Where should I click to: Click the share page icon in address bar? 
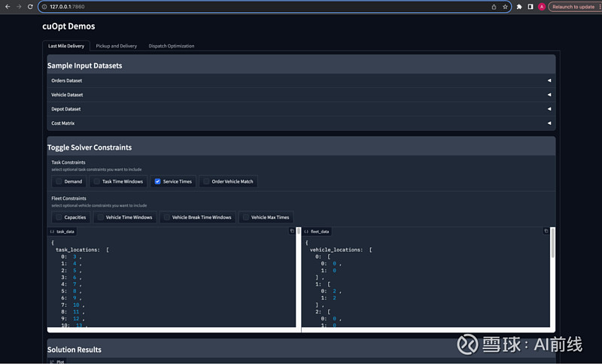point(494,7)
